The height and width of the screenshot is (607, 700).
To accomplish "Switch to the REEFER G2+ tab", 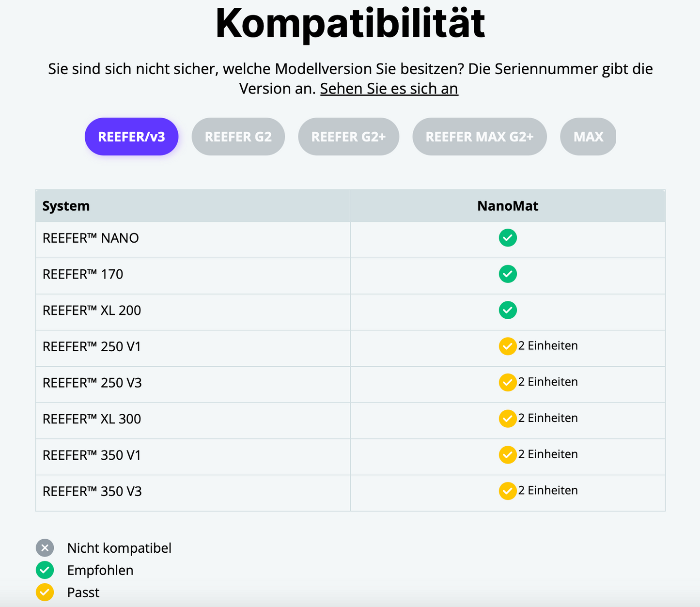I will click(x=348, y=137).
